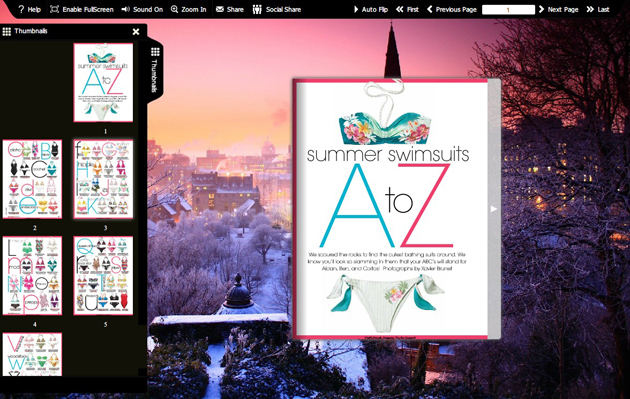Enable FullScreen mode
630x399 pixels.
pos(82,9)
